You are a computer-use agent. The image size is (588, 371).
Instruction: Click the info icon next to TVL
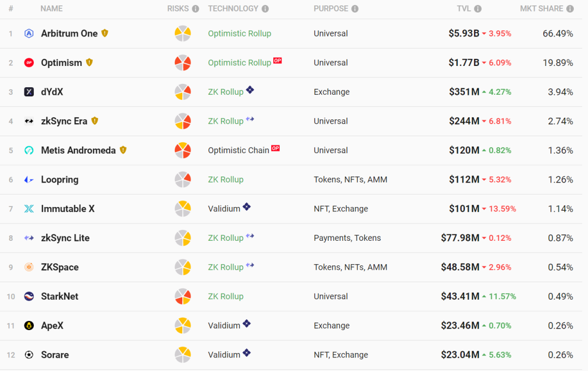[478, 9]
